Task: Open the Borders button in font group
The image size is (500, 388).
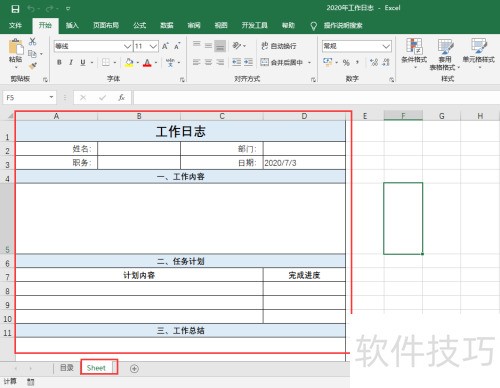Action: 106,62
